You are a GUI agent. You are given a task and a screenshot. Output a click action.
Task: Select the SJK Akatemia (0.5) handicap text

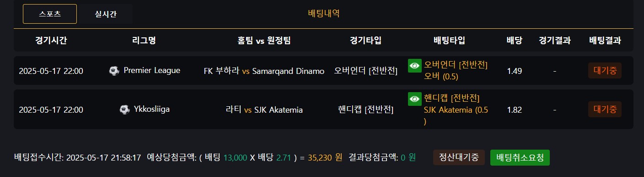456,115
